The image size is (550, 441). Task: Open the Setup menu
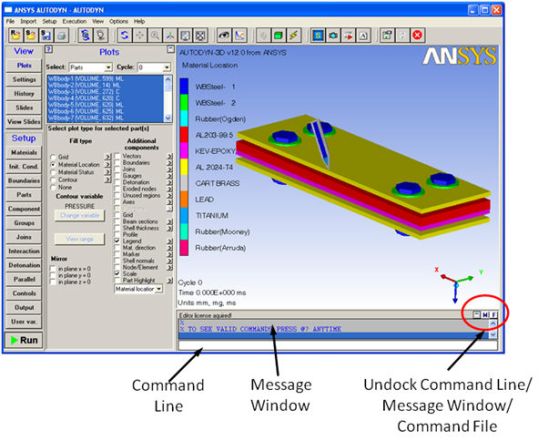tap(49, 21)
